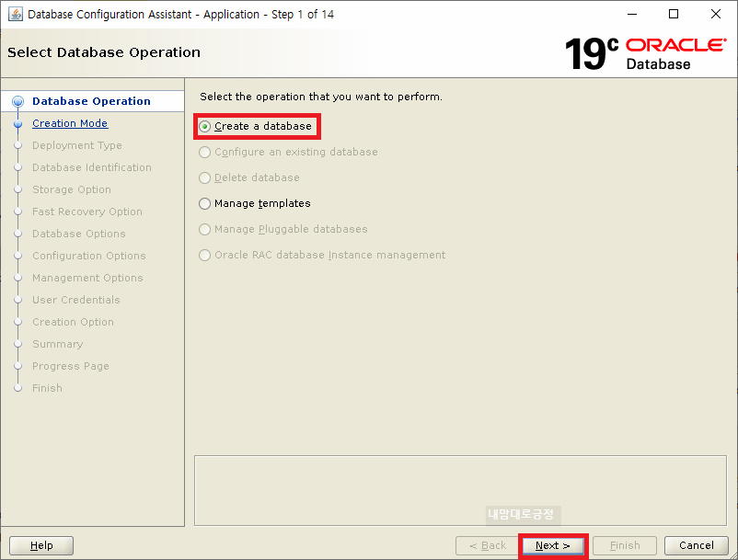This screenshot has height=560, width=738.
Task: Click the Deployment Type step
Action: pos(76,145)
